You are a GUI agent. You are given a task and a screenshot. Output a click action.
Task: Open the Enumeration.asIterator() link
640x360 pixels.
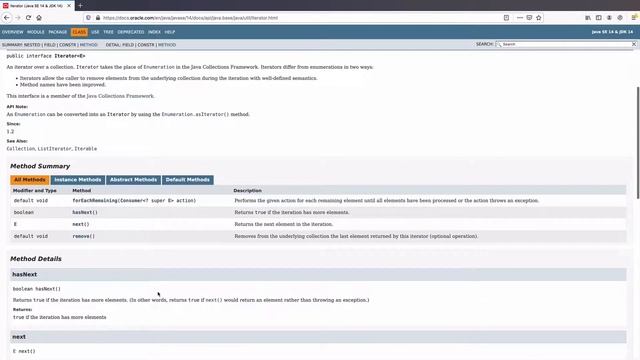[x=196, y=114]
